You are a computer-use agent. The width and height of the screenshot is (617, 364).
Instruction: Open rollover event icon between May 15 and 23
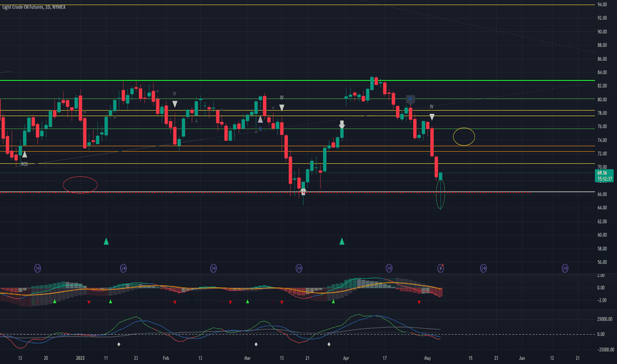483,269
